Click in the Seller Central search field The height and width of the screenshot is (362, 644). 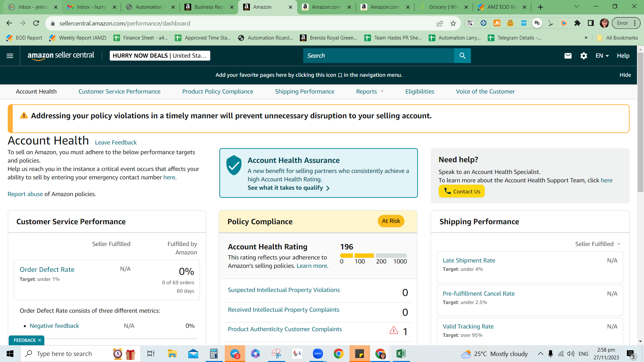(x=379, y=56)
